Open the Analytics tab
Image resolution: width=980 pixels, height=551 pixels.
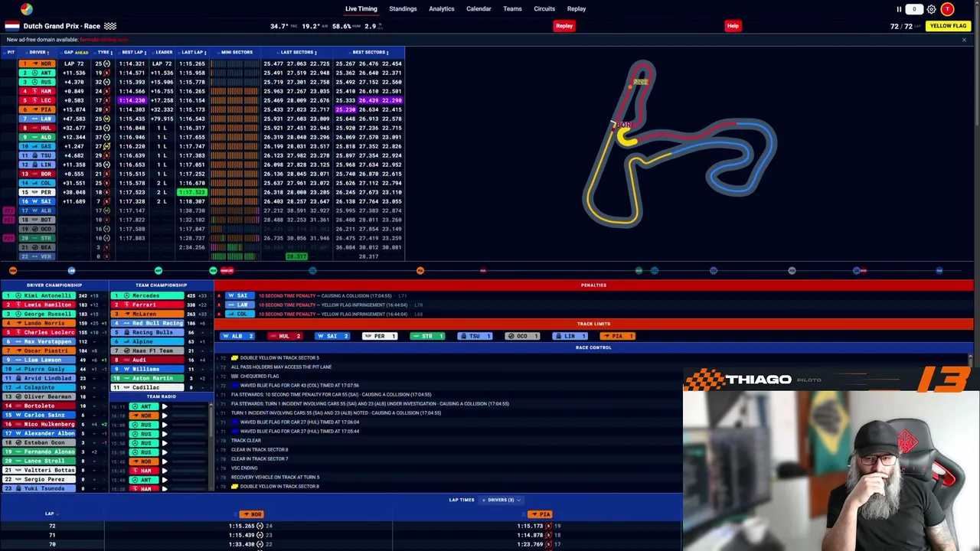click(x=442, y=9)
